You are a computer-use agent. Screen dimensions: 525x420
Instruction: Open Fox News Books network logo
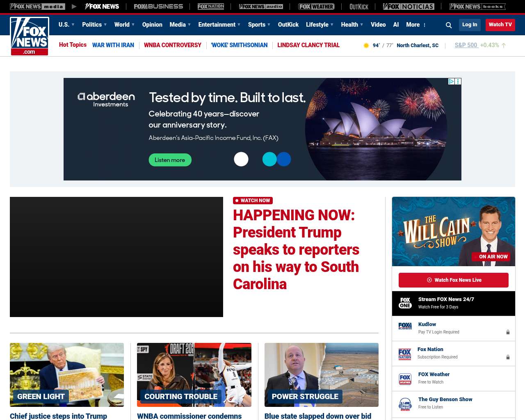[x=477, y=7]
